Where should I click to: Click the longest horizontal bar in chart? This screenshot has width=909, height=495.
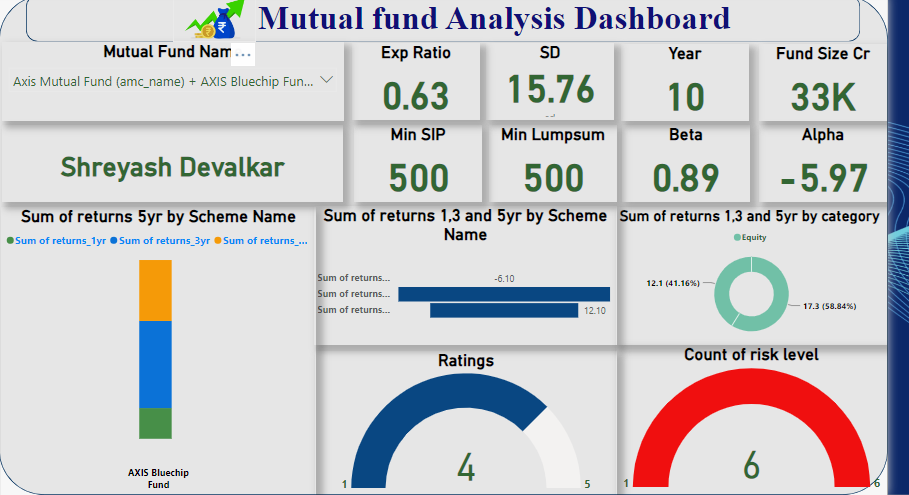503,294
